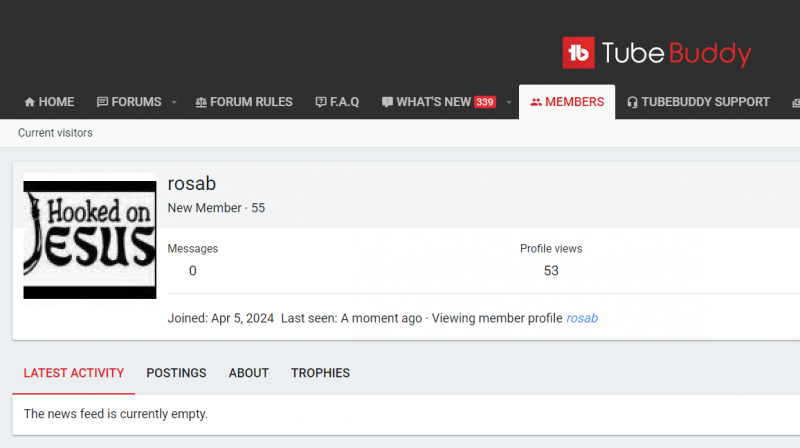
Task: Expand the Forums dropdown arrow
Action: point(173,102)
